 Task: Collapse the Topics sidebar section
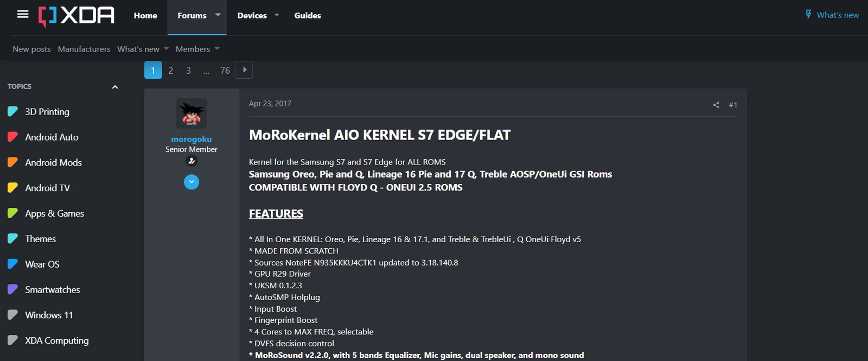(115, 87)
